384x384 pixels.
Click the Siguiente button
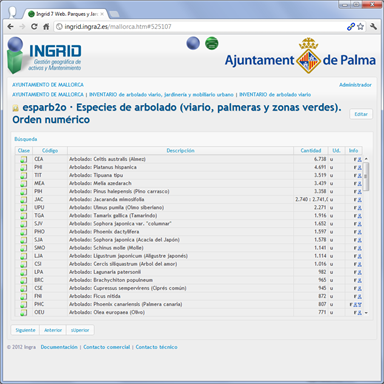[25, 330]
